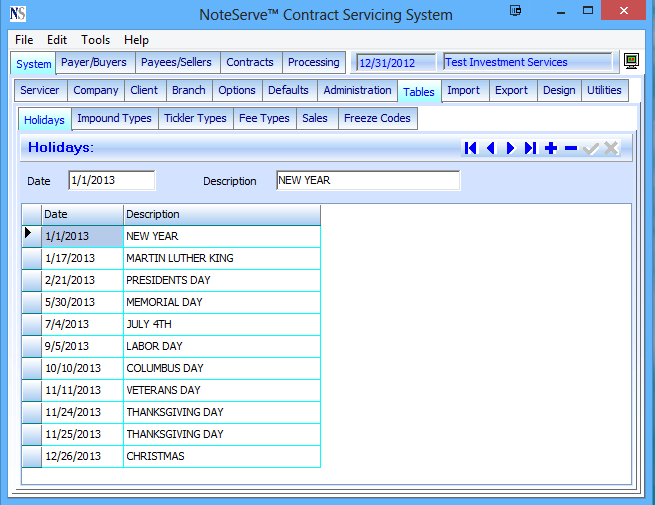Open the Tools menu
Screen dimensions: 655x505
[x=96, y=40]
